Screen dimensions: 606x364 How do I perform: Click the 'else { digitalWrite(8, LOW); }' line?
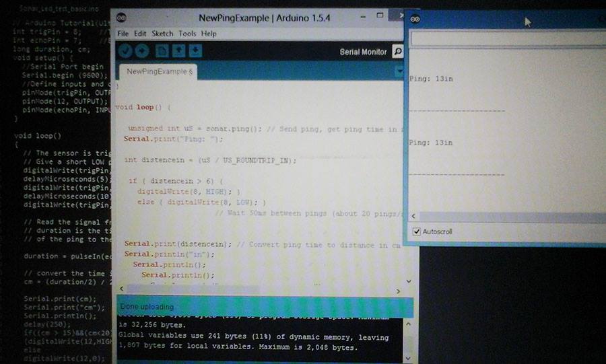click(201, 203)
